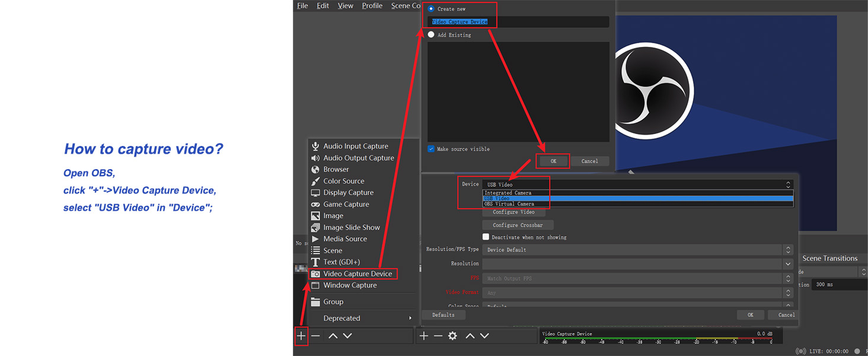
Task: Open source properties via the gear icon
Action: point(452,336)
